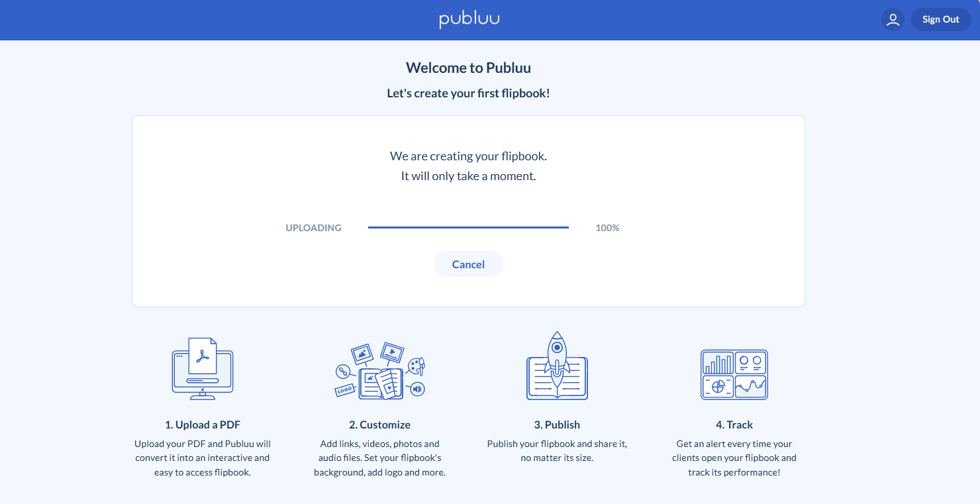Click 'We are creating your flipbook' message
Viewport: 980px width, 504px height.
coord(468,156)
